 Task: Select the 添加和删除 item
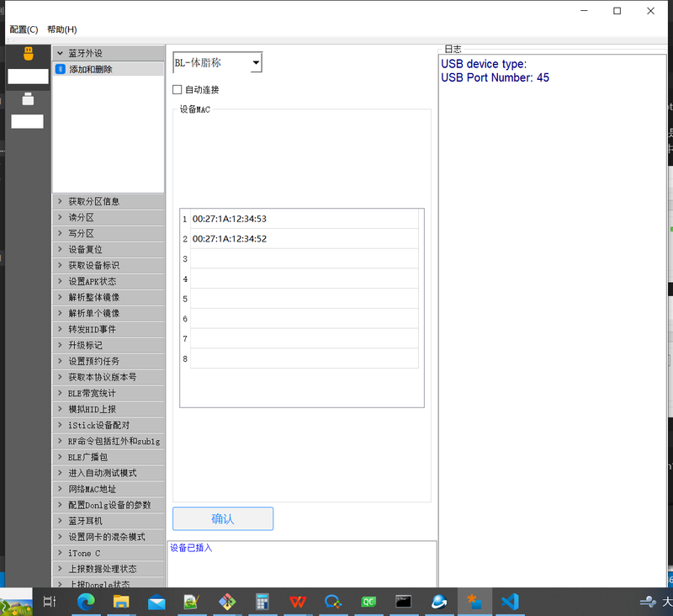pos(109,69)
